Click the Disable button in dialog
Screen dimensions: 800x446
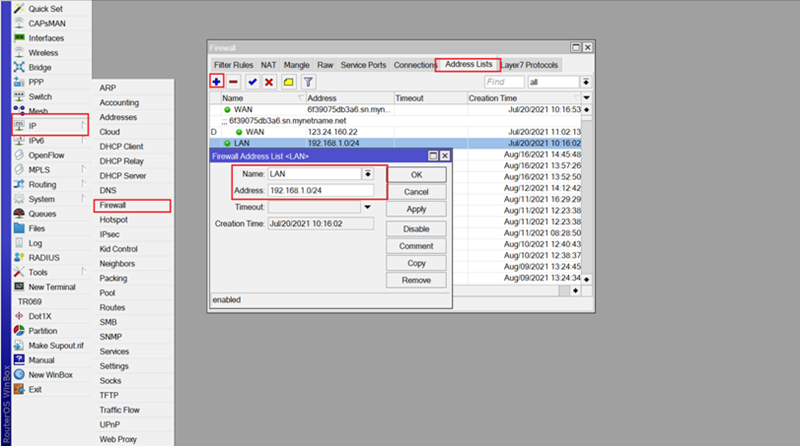[x=416, y=229]
